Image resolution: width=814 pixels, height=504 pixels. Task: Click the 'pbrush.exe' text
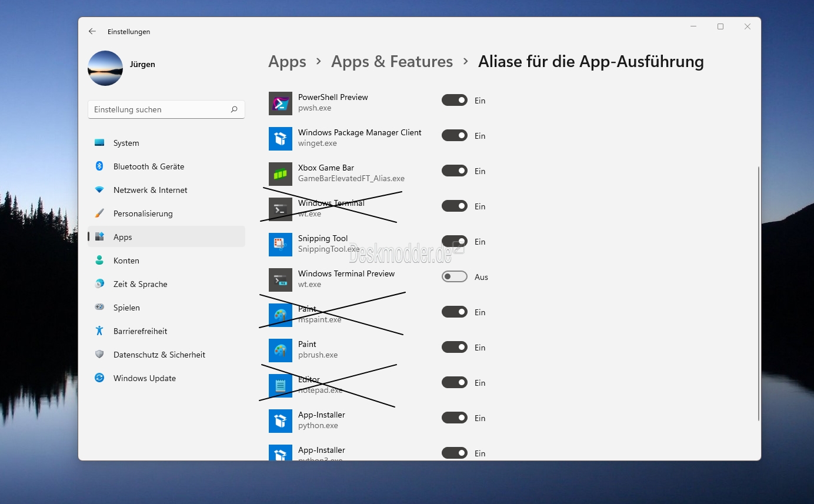[x=318, y=355]
